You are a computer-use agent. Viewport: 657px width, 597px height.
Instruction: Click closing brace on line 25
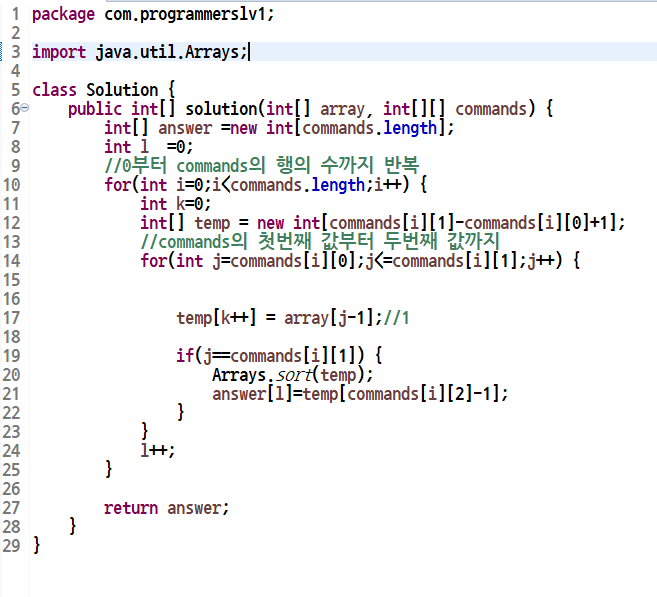click(x=109, y=470)
